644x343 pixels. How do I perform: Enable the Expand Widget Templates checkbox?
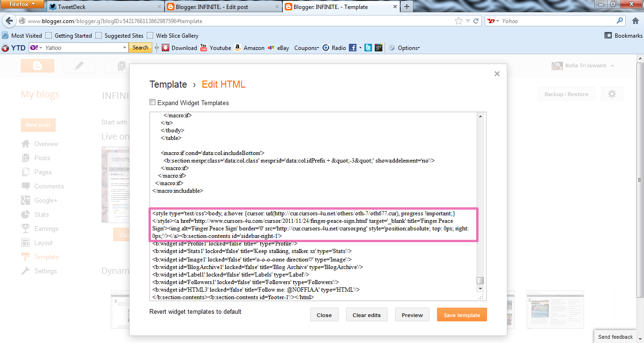point(152,102)
